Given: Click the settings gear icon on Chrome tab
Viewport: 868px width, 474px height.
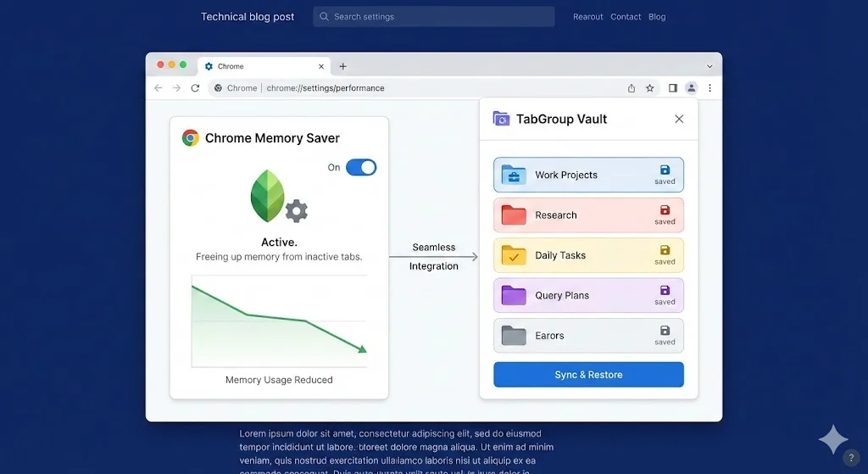Looking at the screenshot, I should (209, 66).
